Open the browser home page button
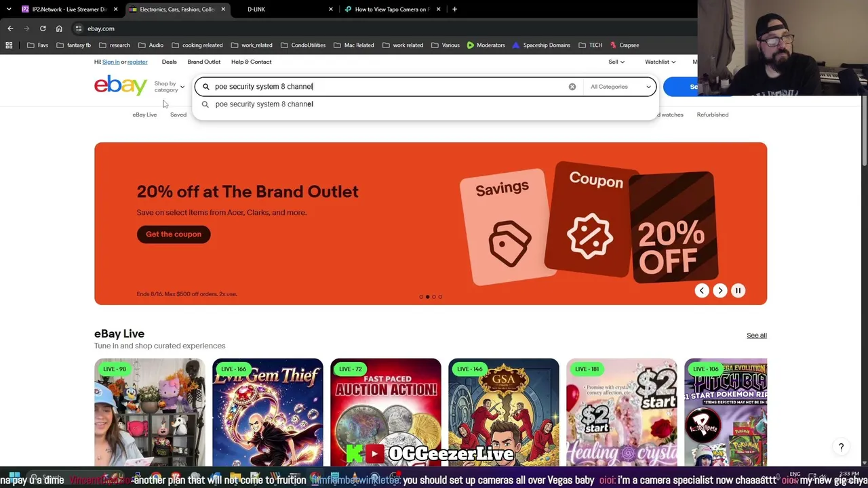Viewport: 868px width, 488px height. click(x=59, y=28)
